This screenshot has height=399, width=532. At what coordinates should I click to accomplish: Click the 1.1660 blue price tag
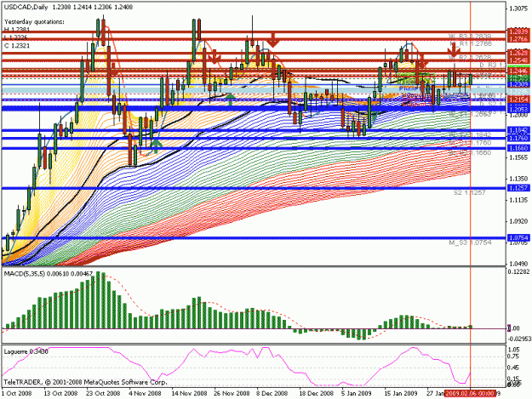[x=518, y=148]
